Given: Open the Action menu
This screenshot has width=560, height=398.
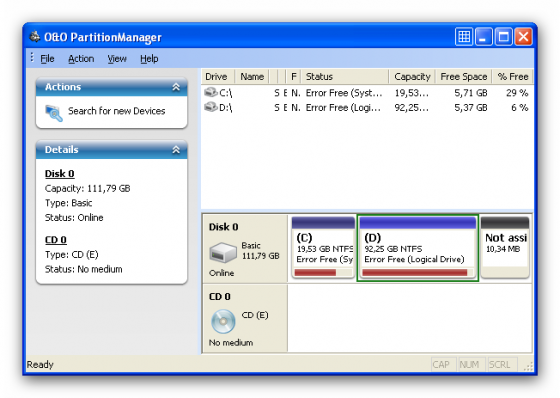Looking at the screenshot, I should (x=81, y=59).
